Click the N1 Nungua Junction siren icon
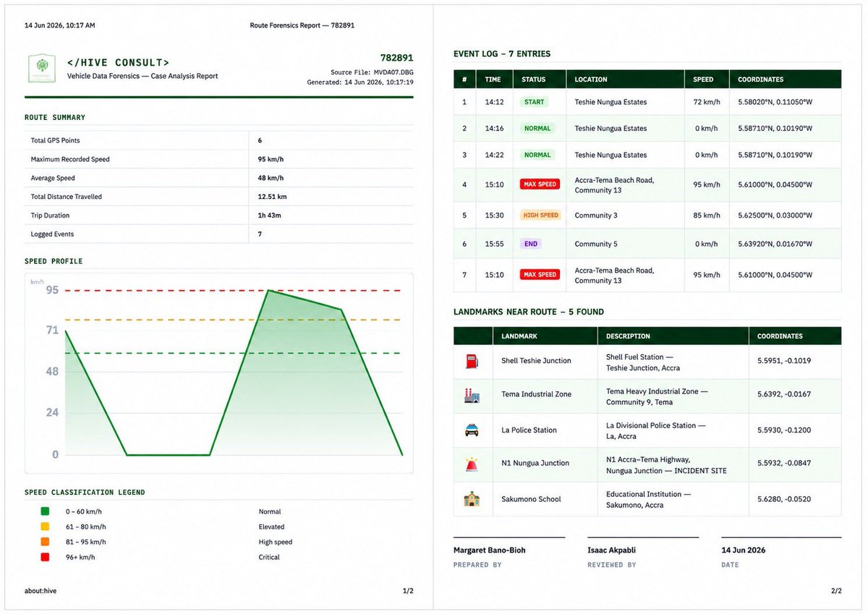The height and width of the screenshot is (614, 868). point(472,464)
